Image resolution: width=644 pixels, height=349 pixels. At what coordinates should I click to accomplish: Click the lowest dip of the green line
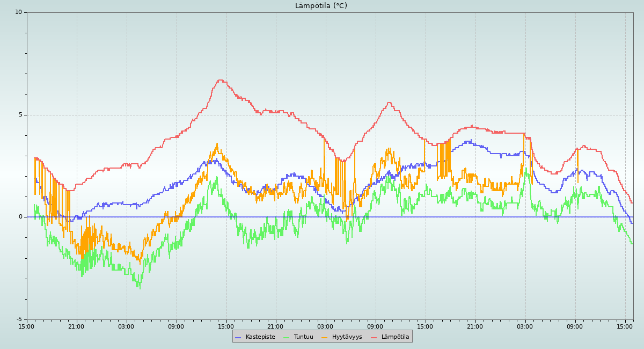[x=139, y=288]
